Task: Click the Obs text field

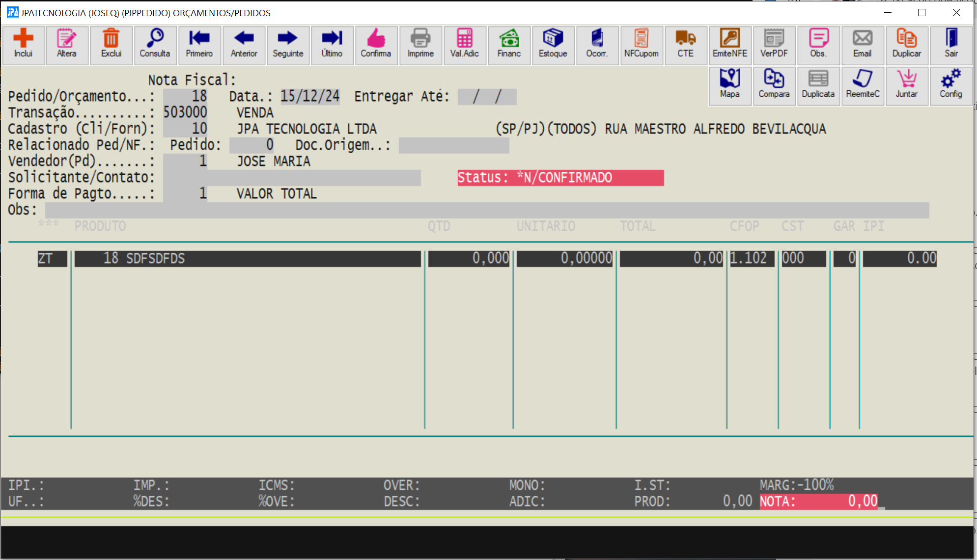Action: click(486, 210)
